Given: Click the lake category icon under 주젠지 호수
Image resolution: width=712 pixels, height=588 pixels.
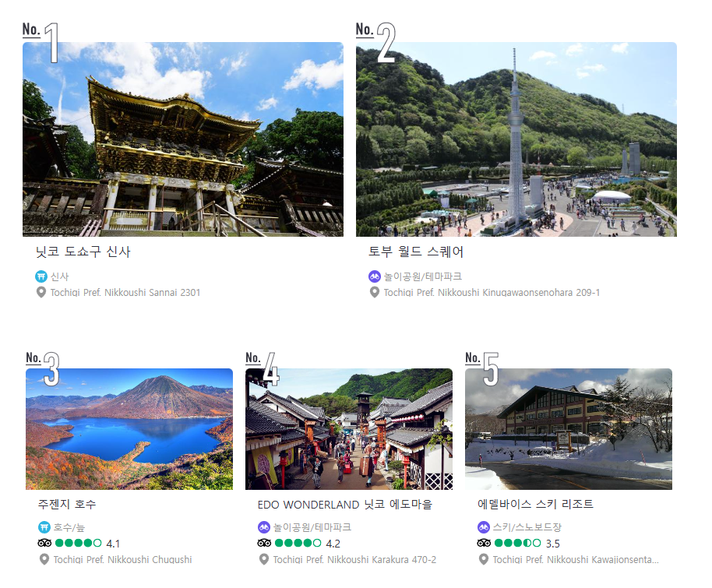Looking at the screenshot, I should pos(44,527).
